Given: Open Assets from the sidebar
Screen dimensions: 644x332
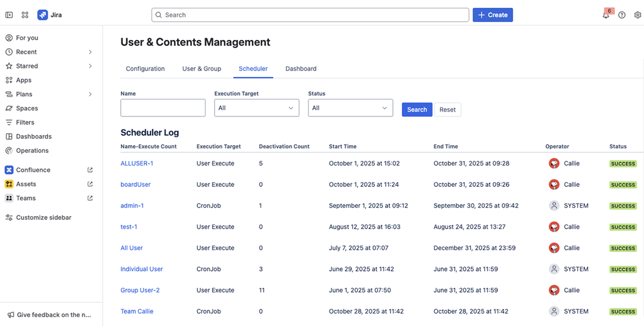Looking at the screenshot, I should (26, 184).
